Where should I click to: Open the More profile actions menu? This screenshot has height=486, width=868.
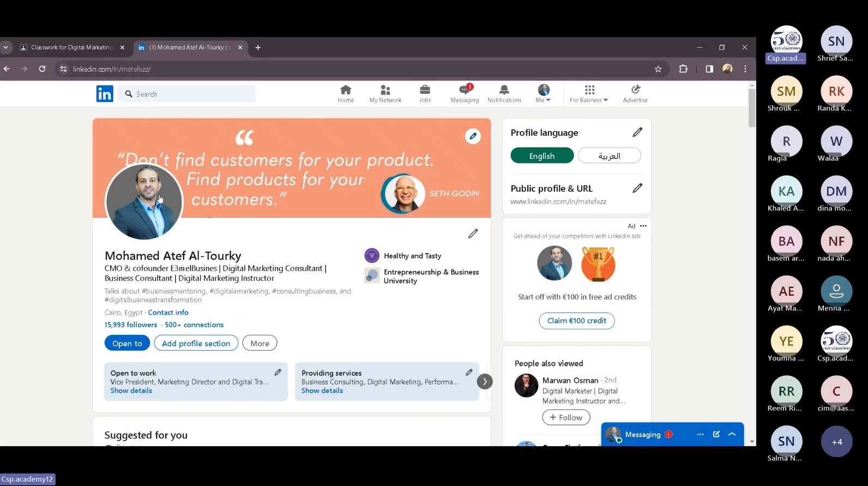(260, 343)
